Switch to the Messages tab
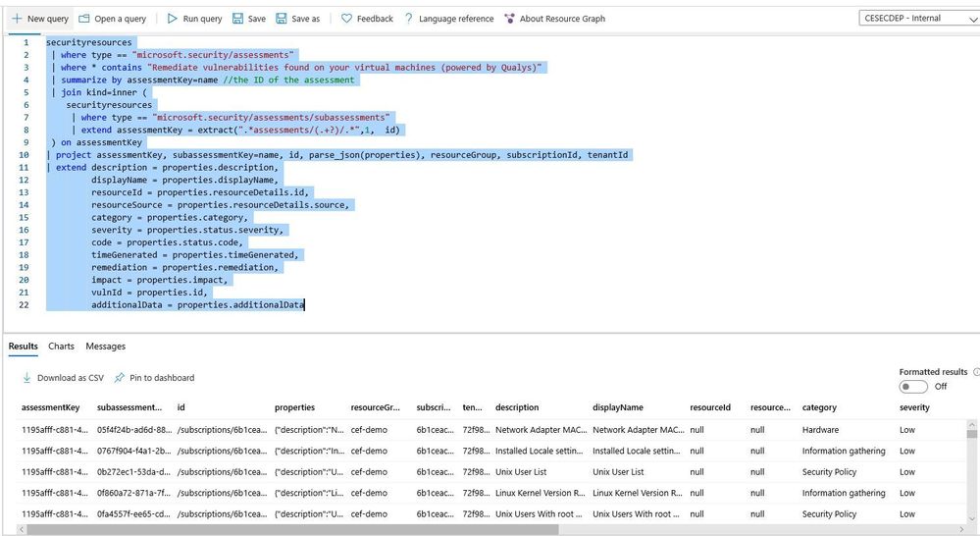 106,346
